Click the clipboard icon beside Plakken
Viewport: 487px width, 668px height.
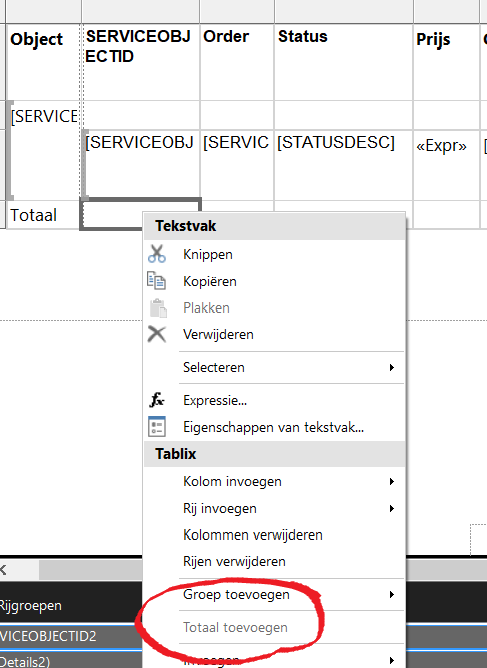click(158, 308)
